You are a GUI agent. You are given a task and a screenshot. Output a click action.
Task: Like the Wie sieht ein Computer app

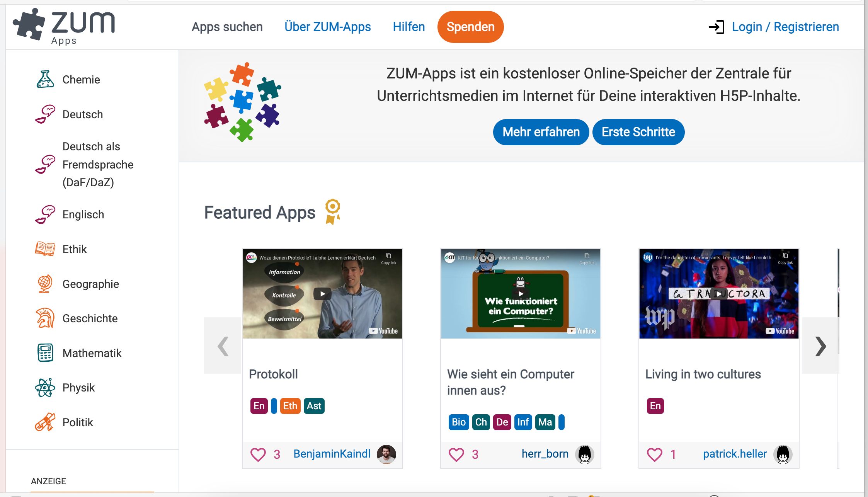456,454
